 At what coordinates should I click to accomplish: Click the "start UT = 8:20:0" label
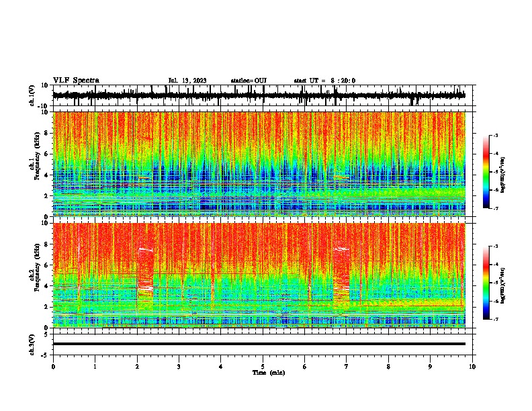[x=324, y=81]
